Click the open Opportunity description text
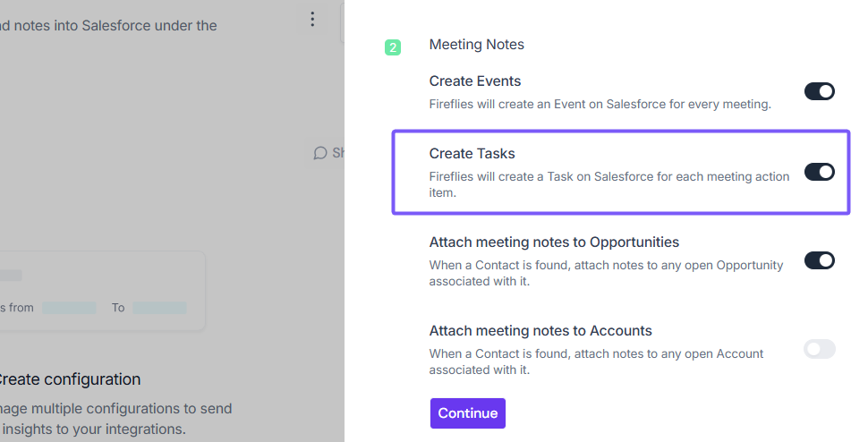868x442 pixels. tap(606, 273)
